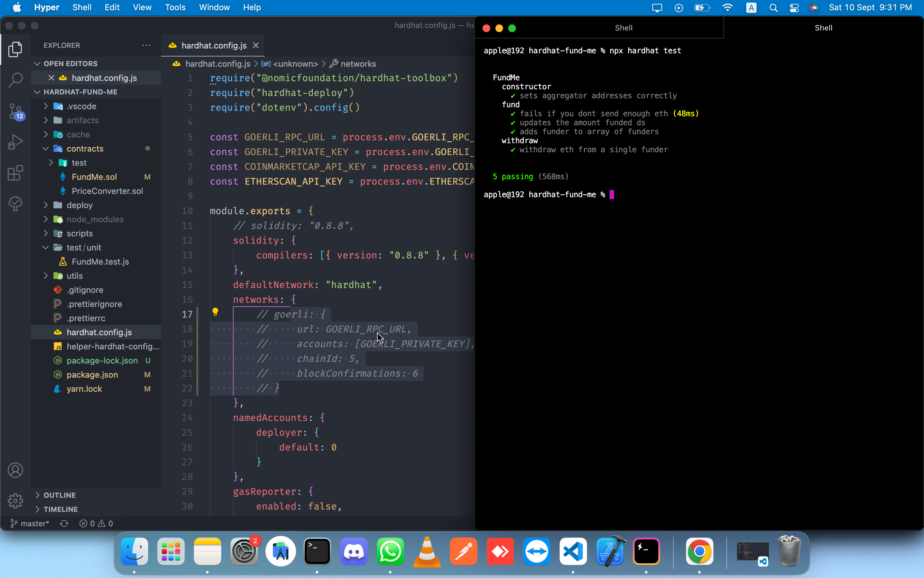Expand the deploy folder
This screenshot has width=924, height=578.
coord(46,205)
